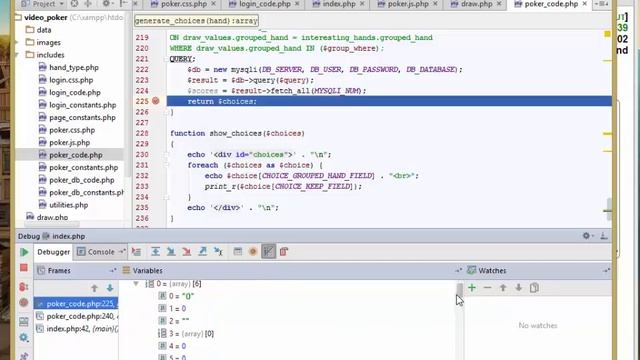Toggle Mute Breakpoints icon
The width and height of the screenshot is (640, 360).
point(24,302)
